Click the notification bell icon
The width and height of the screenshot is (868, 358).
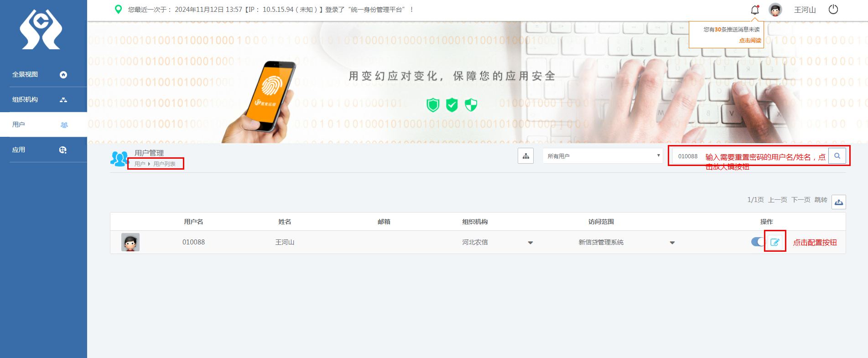tap(755, 10)
